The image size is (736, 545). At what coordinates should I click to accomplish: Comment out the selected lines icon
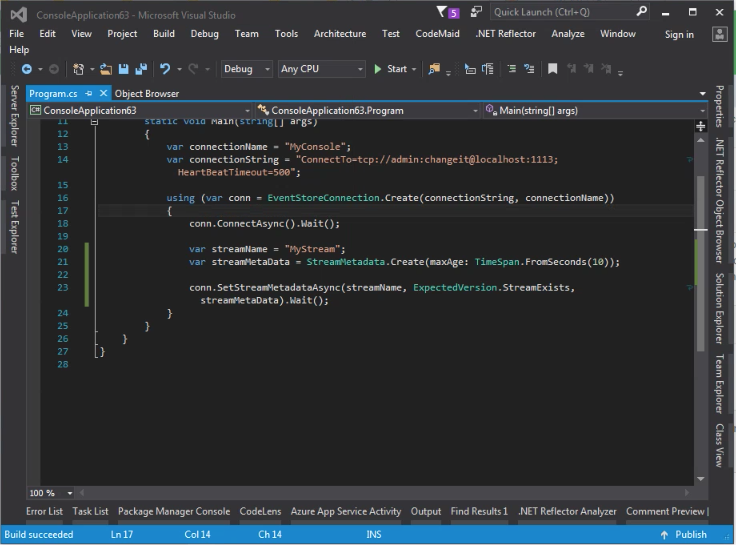(x=512, y=69)
